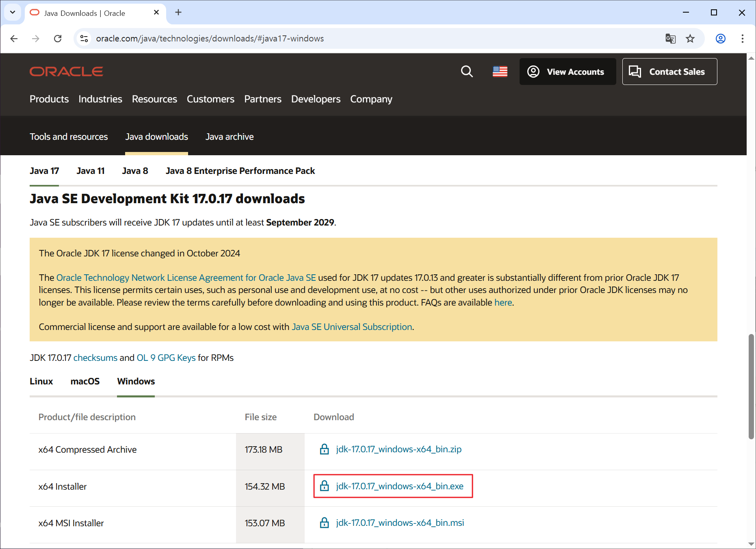756x549 pixels.
Task: Click lock icon beside bin.exe download
Action: pos(325,486)
